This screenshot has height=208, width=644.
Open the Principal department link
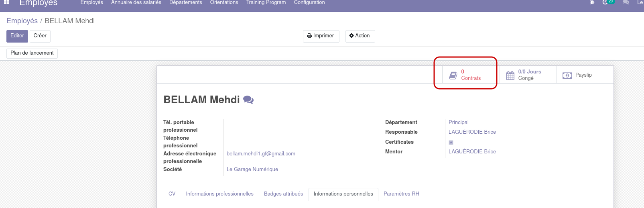tap(459, 122)
